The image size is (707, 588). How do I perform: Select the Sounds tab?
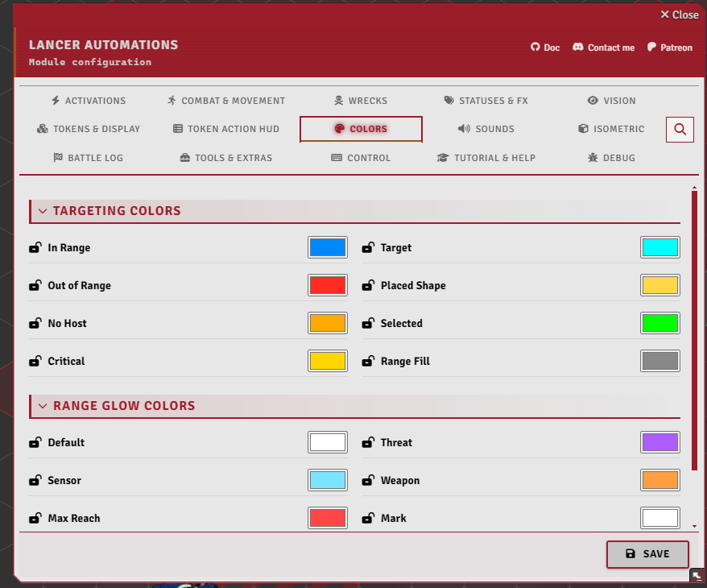486,129
